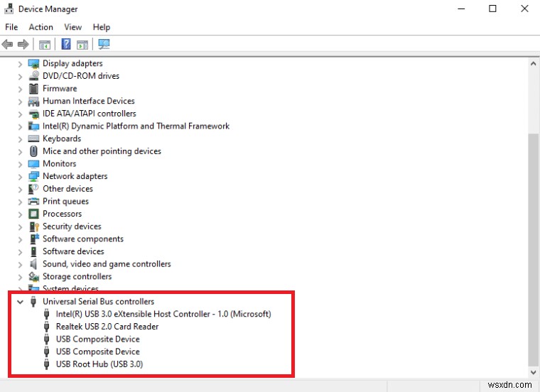Maximize the Device Manager window

(x=492, y=9)
